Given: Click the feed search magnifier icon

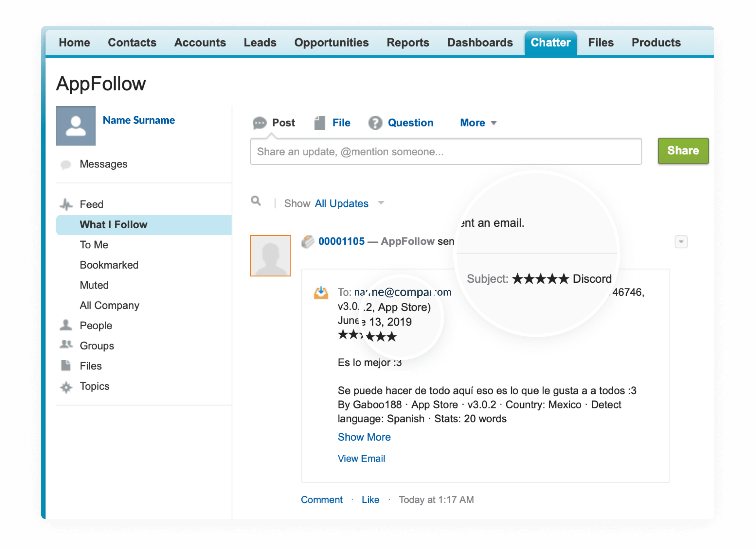Looking at the screenshot, I should click(256, 201).
